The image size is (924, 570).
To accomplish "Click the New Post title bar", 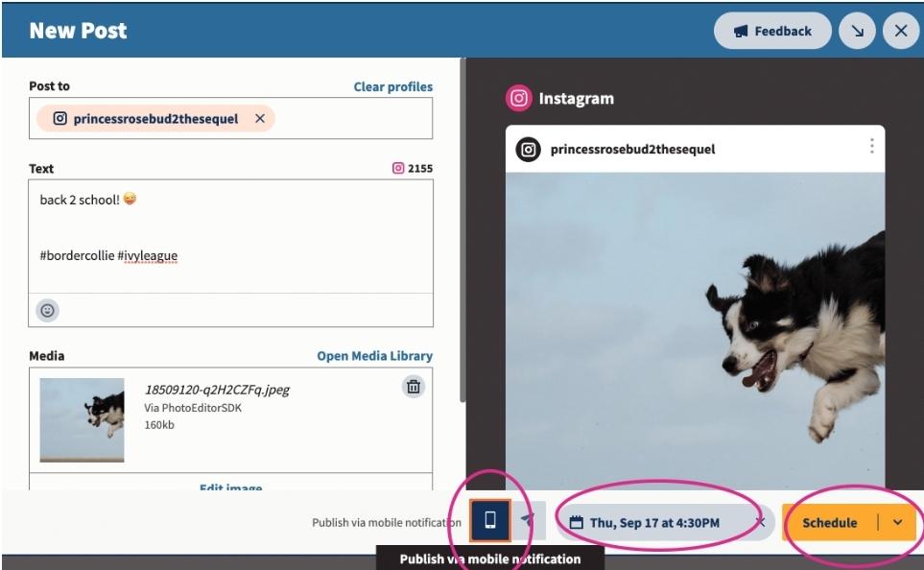I will [77, 30].
